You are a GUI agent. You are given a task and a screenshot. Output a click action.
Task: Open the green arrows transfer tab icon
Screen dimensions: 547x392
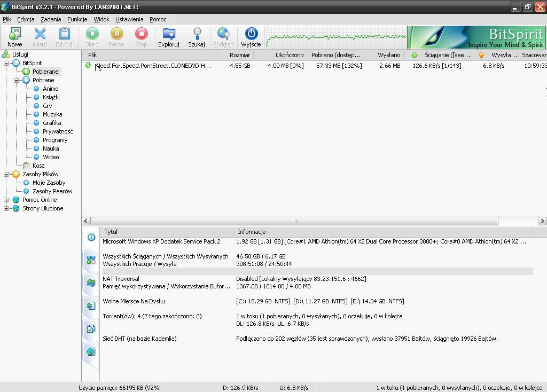point(91,283)
